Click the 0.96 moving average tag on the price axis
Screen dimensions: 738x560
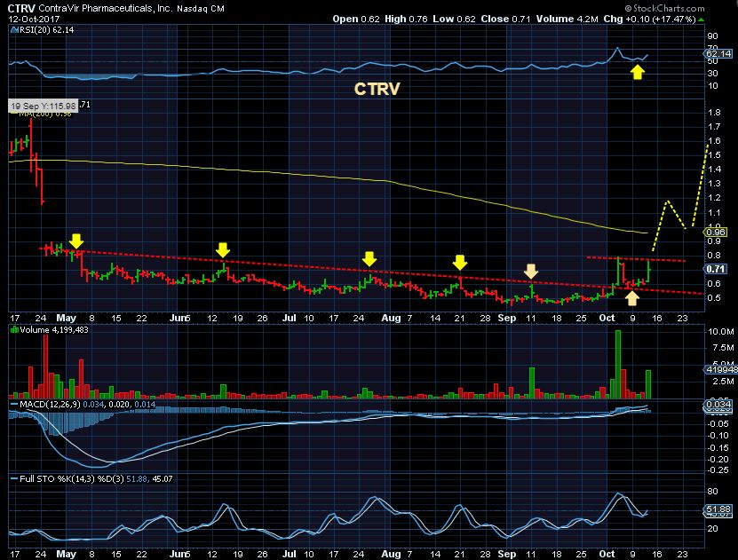pyautogui.click(x=716, y=232)
